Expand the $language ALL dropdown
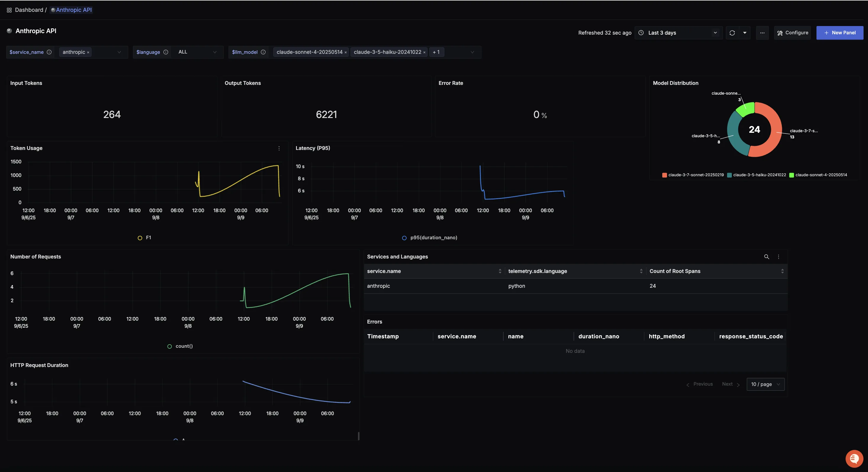The width and height of the screenshot is (868, 472). 197,52
